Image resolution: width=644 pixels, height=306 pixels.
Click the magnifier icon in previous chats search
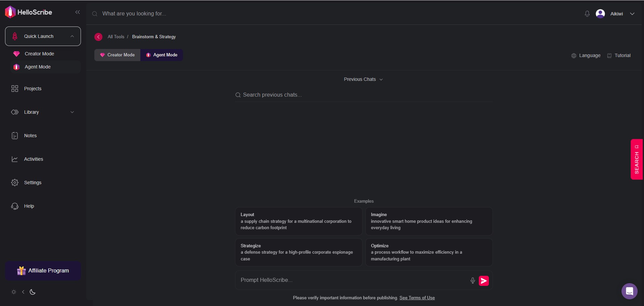point(238,95)
